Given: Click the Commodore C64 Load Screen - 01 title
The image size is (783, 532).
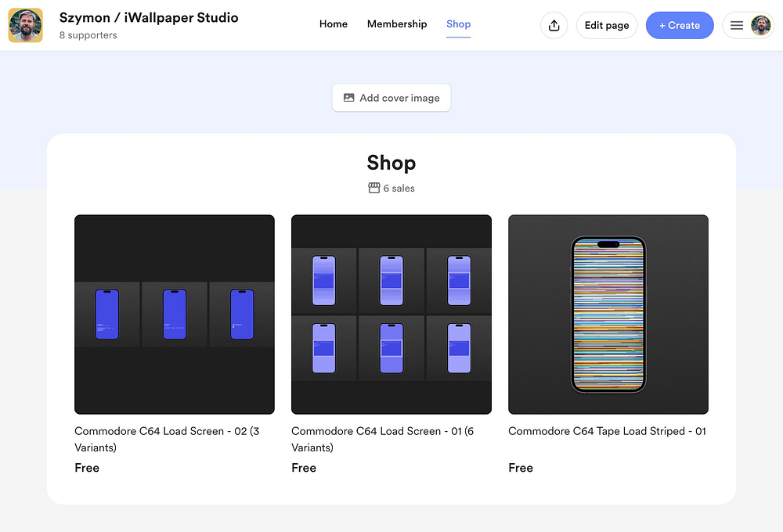Looking at the screenshot, I should click(383, 439).
